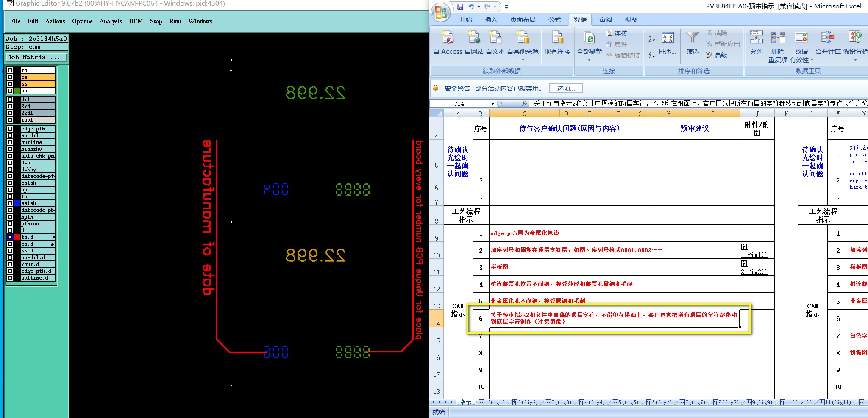
Task: Click first-sheet navigation arrow in Excel
Action: pos(433,402)
